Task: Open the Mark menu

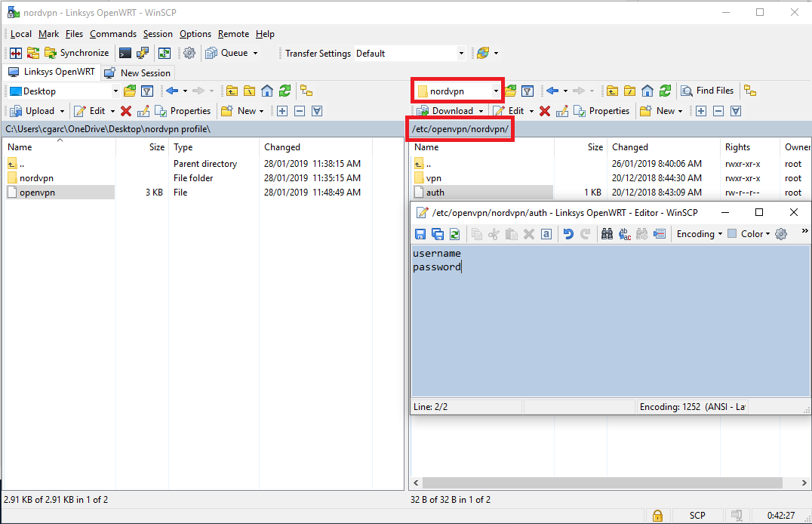Action: (49, 34)
